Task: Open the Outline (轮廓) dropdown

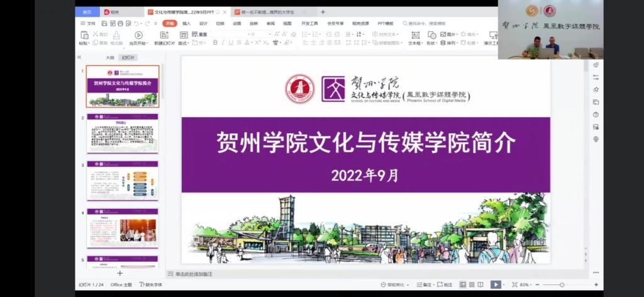Action: click(x=469, y=43)
